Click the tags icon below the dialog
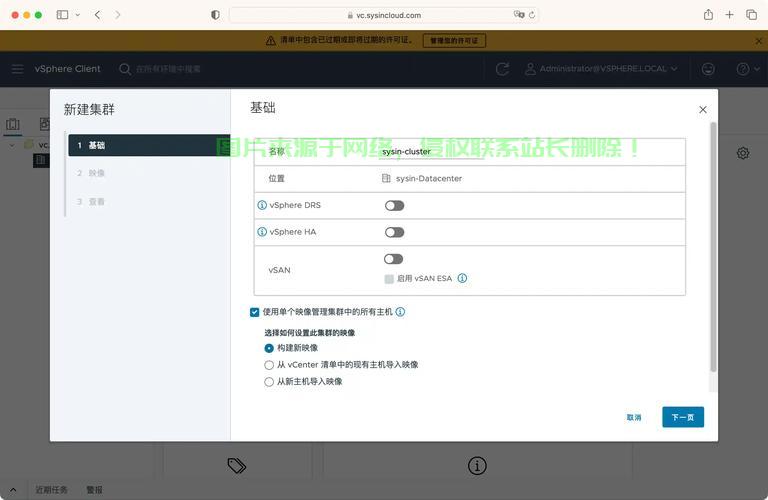Image resolution: width=768 pixels, height=500 pixels. [x=237, y=465]
